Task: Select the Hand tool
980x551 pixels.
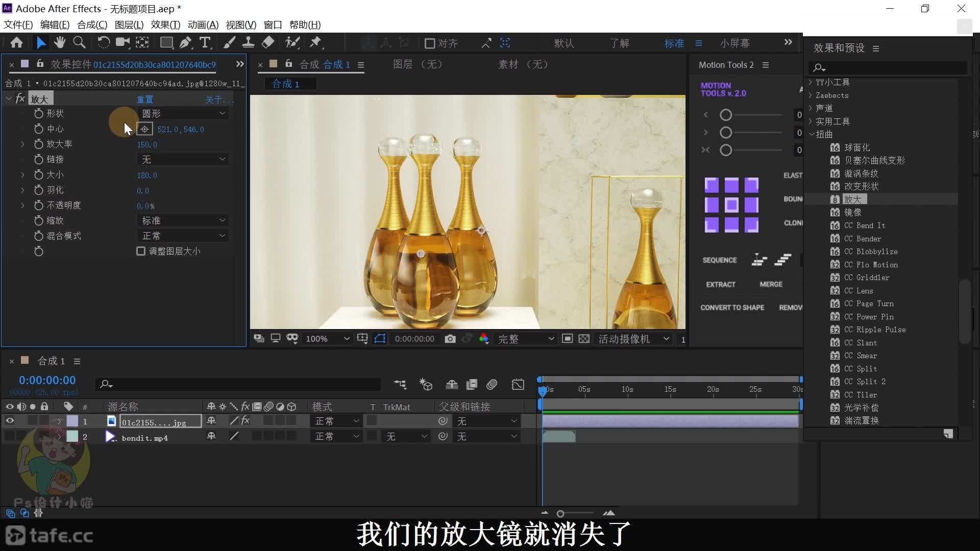Action: coord(60,43)
